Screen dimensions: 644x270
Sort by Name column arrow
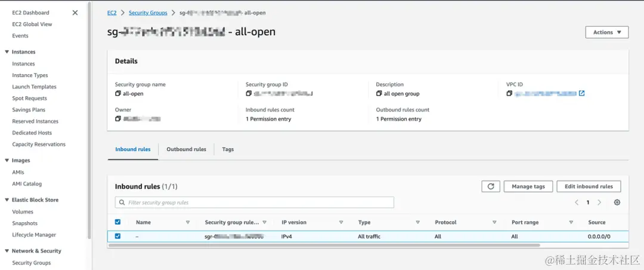pyautogui.click(x=188, y=222)
